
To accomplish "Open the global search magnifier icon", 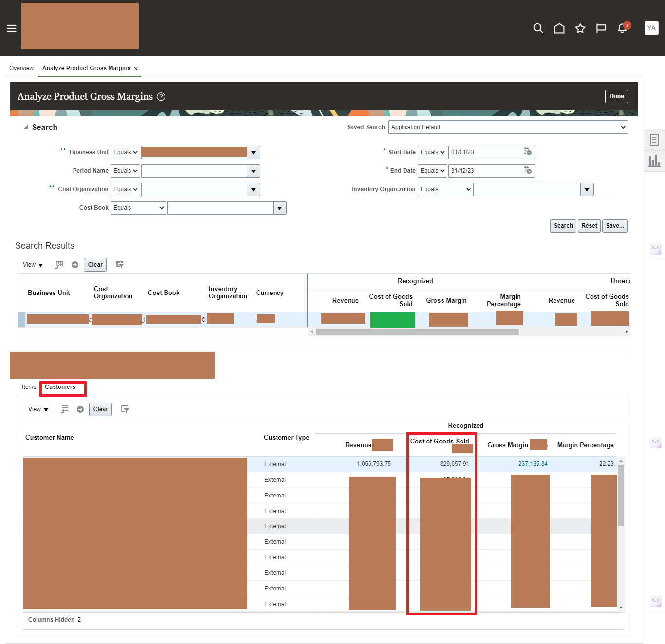I will (x=538, y=28).
